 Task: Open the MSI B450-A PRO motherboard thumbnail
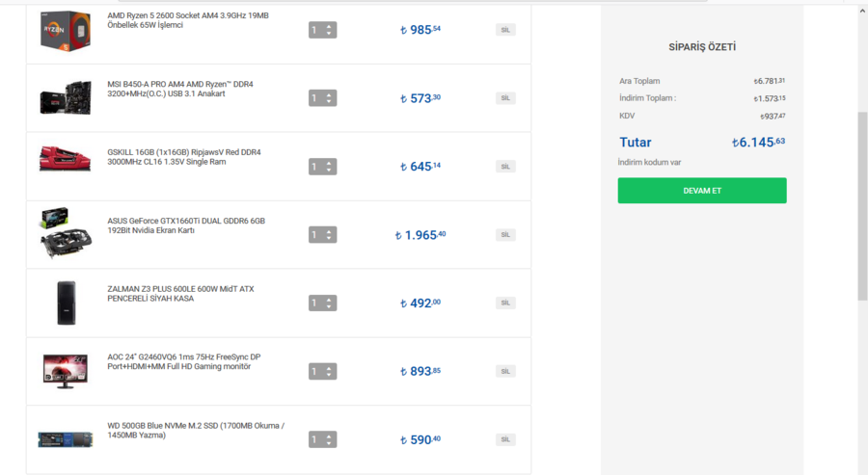[x=66, y=98]
